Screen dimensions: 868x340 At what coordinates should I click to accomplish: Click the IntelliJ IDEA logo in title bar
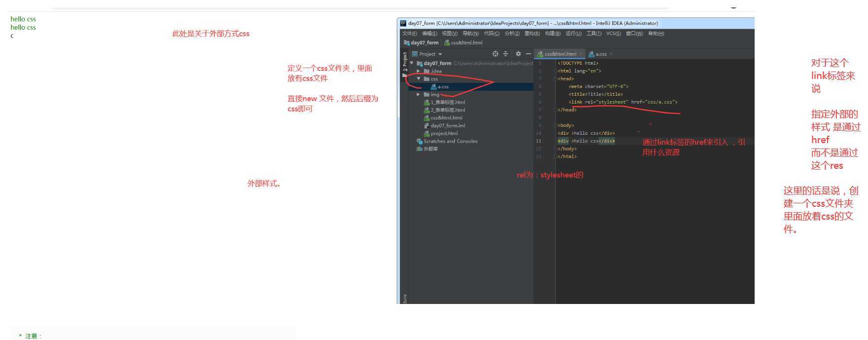[x=403, y=23]
